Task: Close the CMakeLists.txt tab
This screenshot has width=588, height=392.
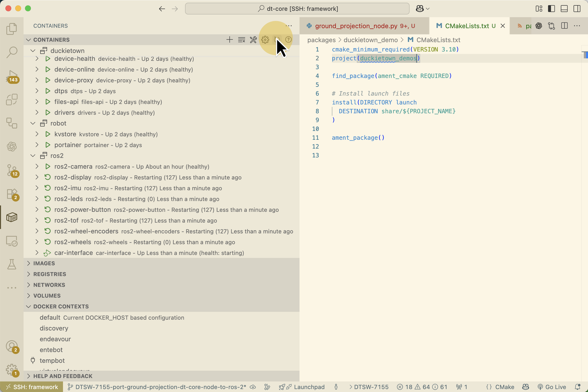Action: (x=502, y=26)
